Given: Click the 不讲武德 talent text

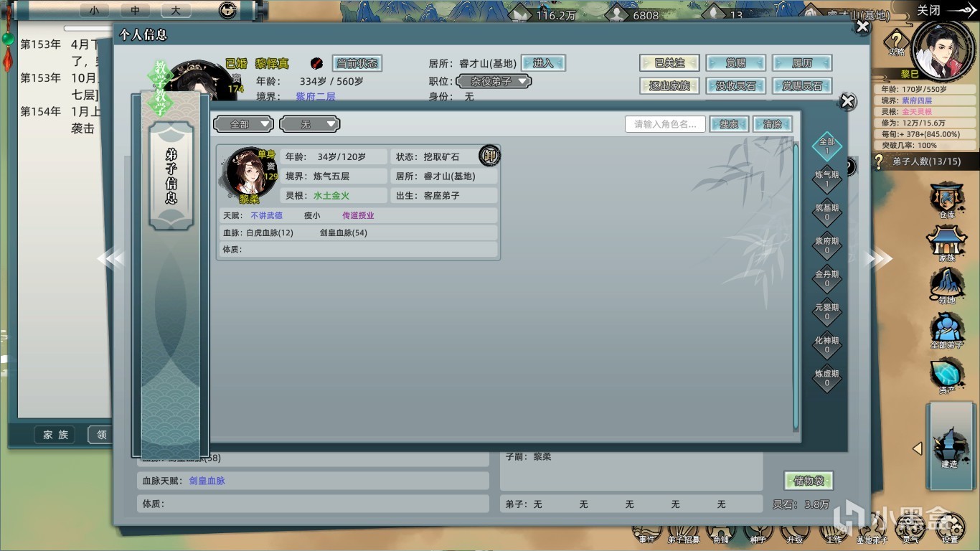Looking at the screenshot, I should [x=266, y=215].
